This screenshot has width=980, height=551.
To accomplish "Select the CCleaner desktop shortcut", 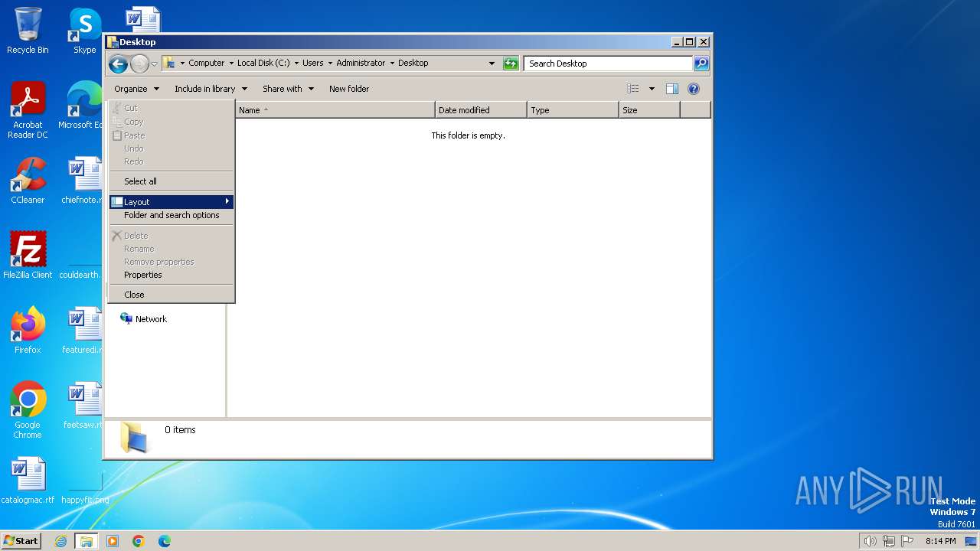I will 28,181.
